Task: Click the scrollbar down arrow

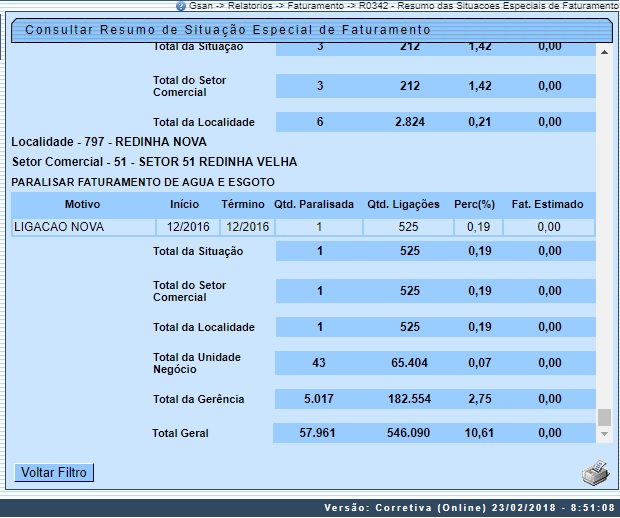Action: click(x=604, y=434)
